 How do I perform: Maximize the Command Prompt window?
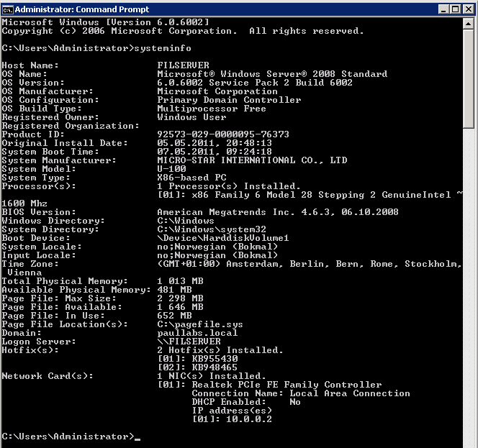coord(456,9)
